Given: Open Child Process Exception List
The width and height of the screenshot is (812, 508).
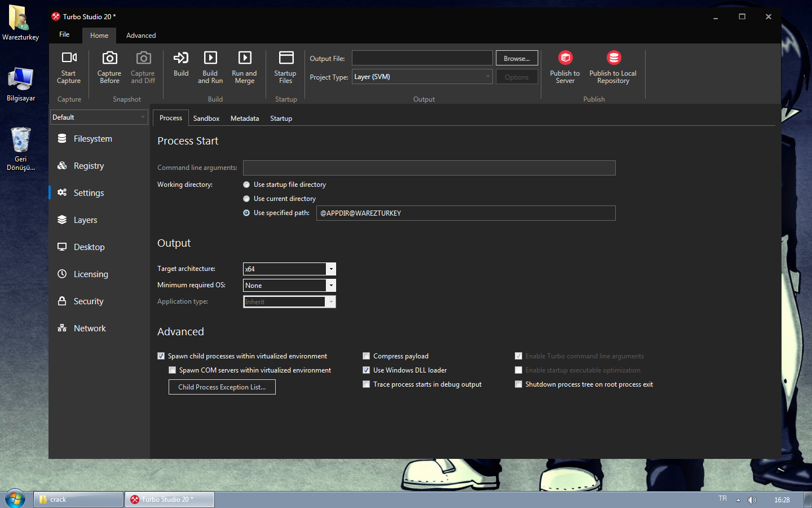Looking at the screenshot, I should tap(222, 387).
